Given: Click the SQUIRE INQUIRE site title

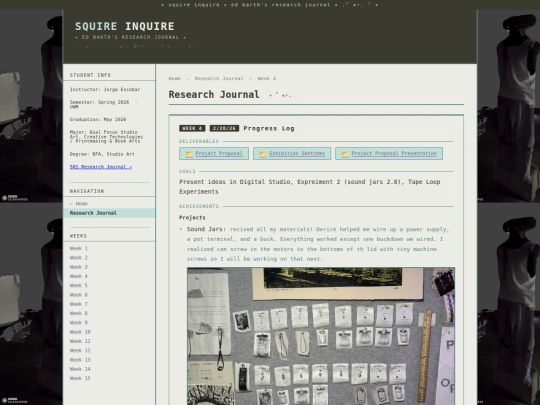Looking at the screenshot, I should click(125, 26).
